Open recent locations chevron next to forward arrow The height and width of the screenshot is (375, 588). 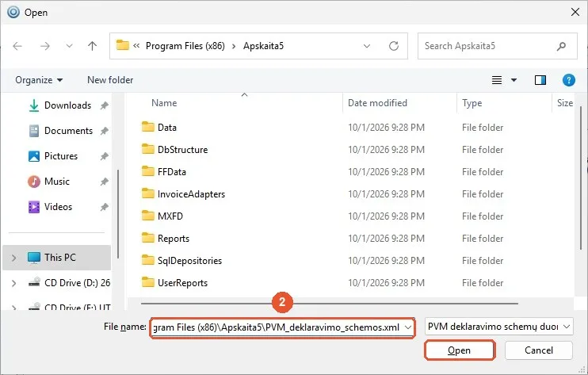click(69, 46)
